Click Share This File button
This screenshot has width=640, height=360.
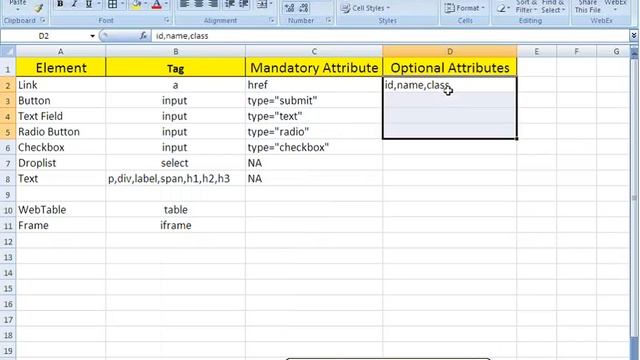[587, 7]
